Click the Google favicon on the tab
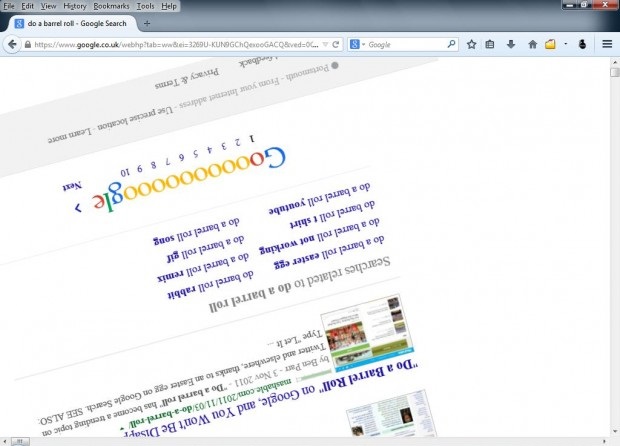Screen dimensions: 620x446 tap(19, 23)
